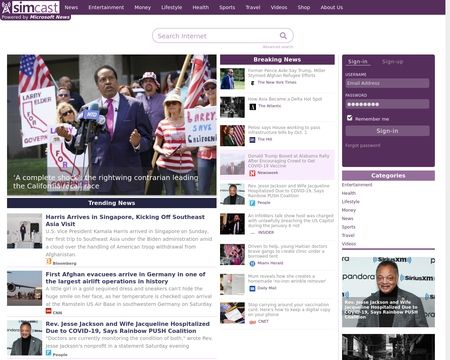Open the Money menu
Viewport: 450px width, 360px height.
pyautogui.click(x=143, y=7)
